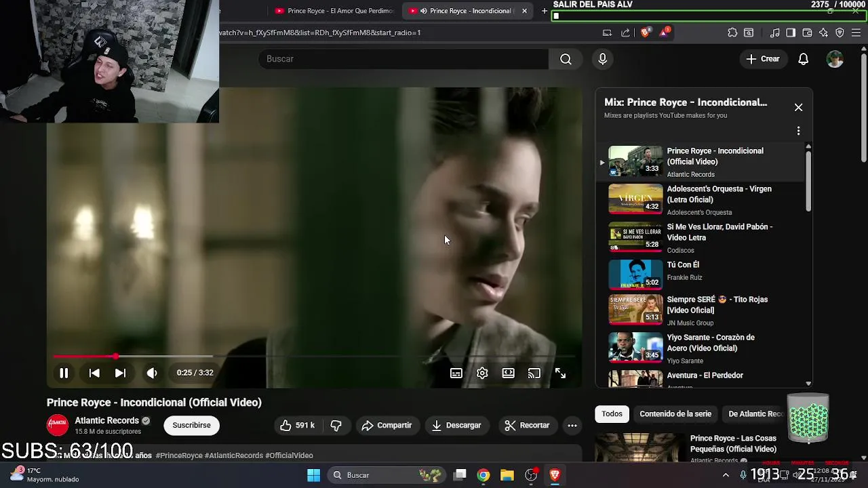Switch to Prince Royce - Incondicional tab
The image size is (868, 488).
[468, 11]
